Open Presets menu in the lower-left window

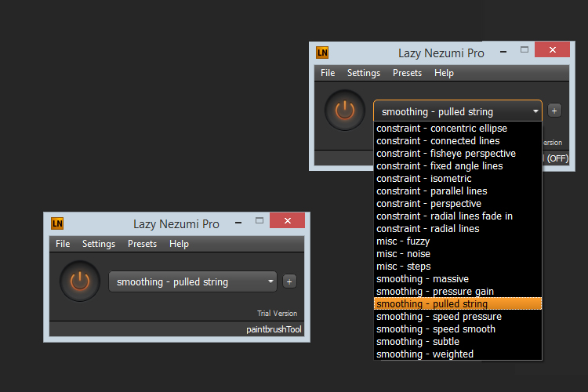142,244
